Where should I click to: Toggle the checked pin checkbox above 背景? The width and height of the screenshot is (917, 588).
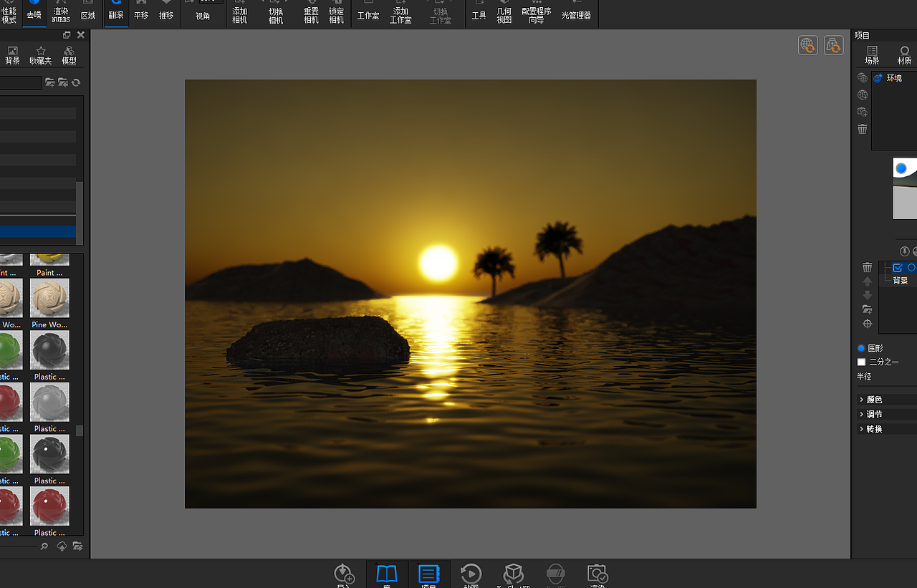click(898, 268)
